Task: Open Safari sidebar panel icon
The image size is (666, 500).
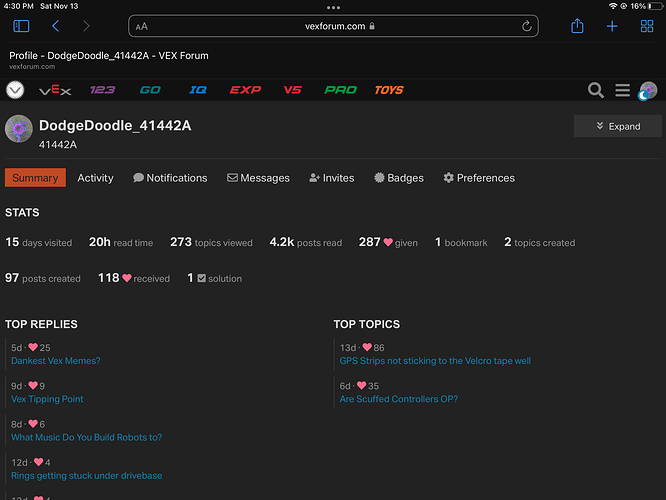Action: click(x=21, y=26)
